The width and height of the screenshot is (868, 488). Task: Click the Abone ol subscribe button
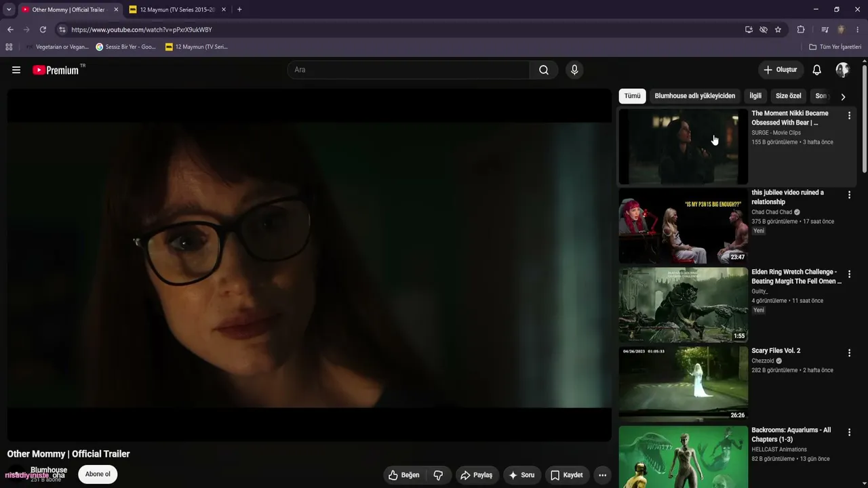(98, 474)
